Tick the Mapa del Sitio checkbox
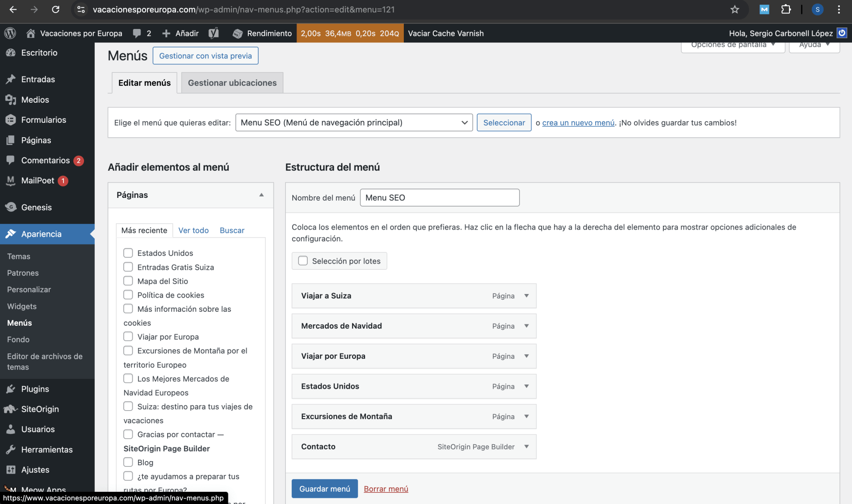The image size is (852, 504). [x=128, y=281]
